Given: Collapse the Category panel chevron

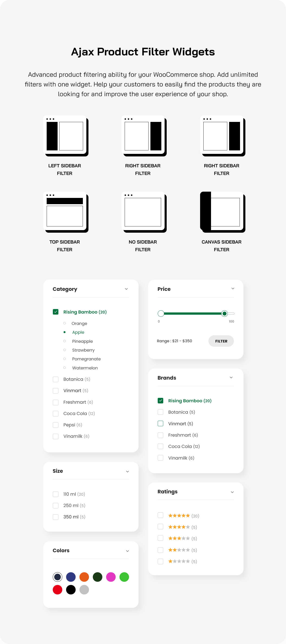Looking at the screenshot, I should click(x=126, y=289).
